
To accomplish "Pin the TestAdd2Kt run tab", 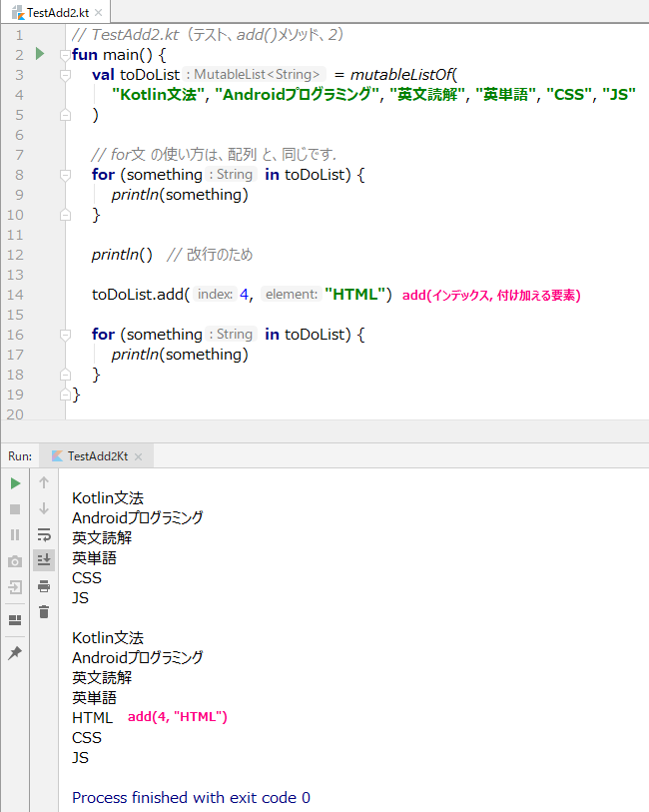I will (x=16, y=653).
